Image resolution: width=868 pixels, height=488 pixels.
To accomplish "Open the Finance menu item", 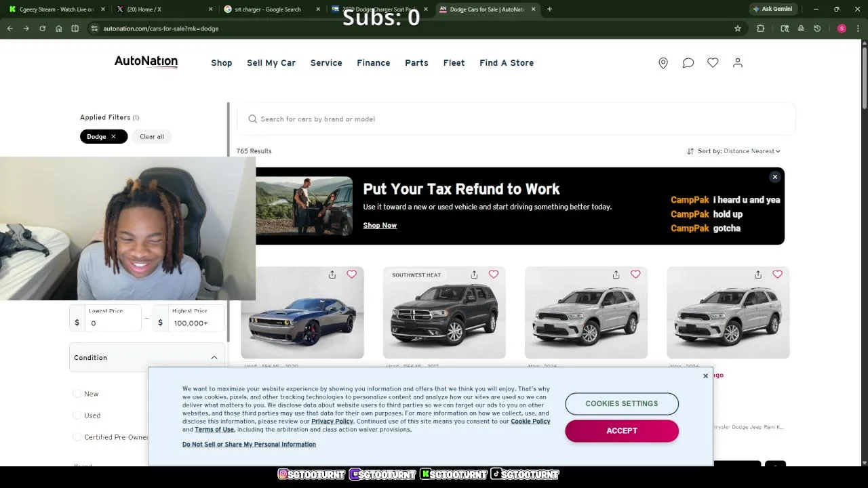I will (374, 63).
